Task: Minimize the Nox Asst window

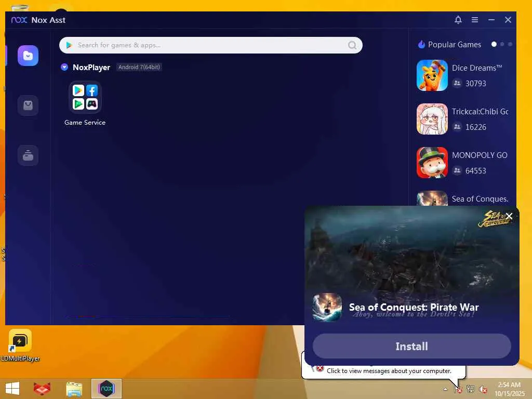Action: tap(491, 20)
